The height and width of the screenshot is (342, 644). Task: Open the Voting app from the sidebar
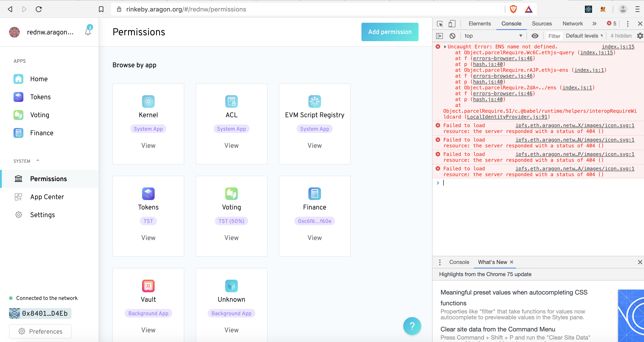coord(40,115)
